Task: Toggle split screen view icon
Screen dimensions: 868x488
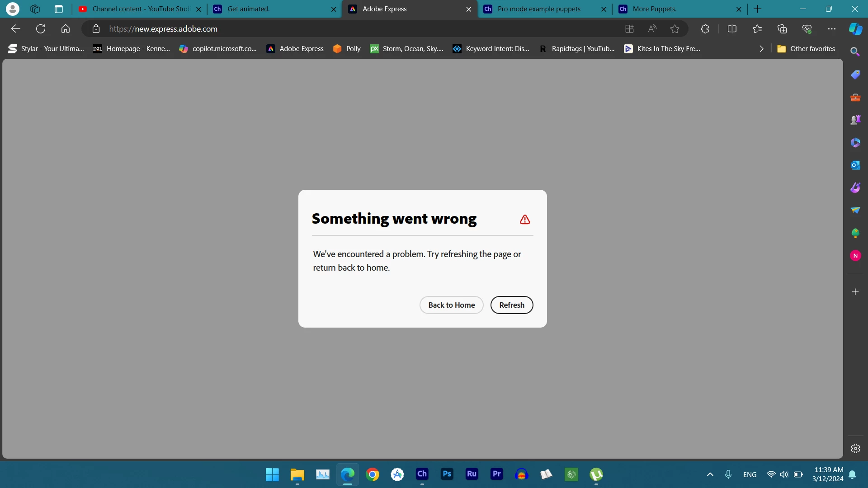Action: 732,29
